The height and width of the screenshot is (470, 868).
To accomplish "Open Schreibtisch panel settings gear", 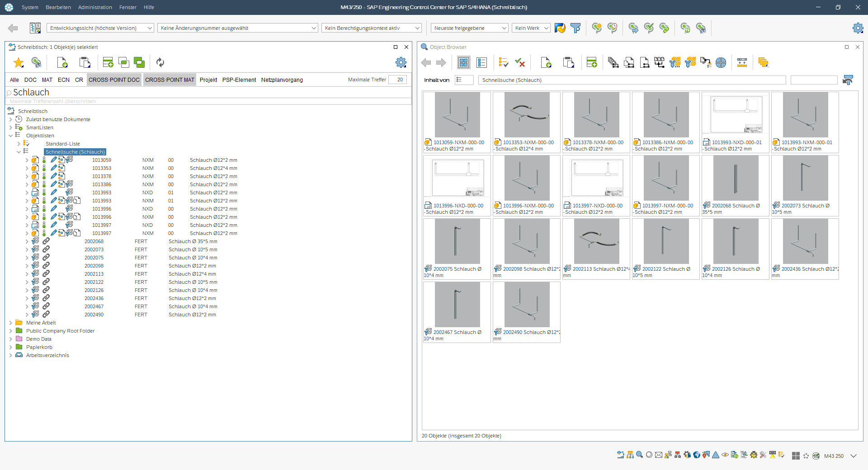I will coord(401,62).
